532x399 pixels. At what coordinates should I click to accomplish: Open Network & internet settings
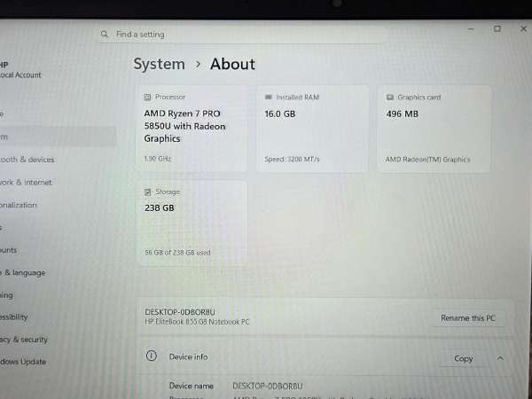(26, 182)
